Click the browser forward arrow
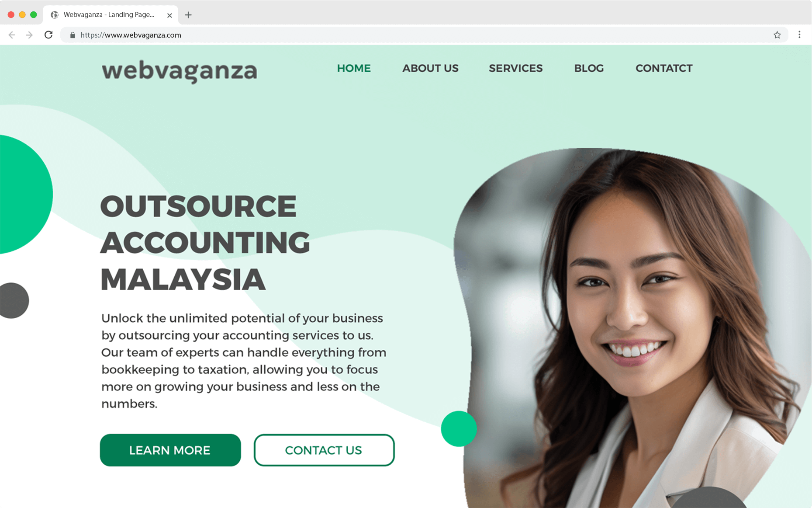The width and height of the screenshot is (812, 508). tap(29, 35)
